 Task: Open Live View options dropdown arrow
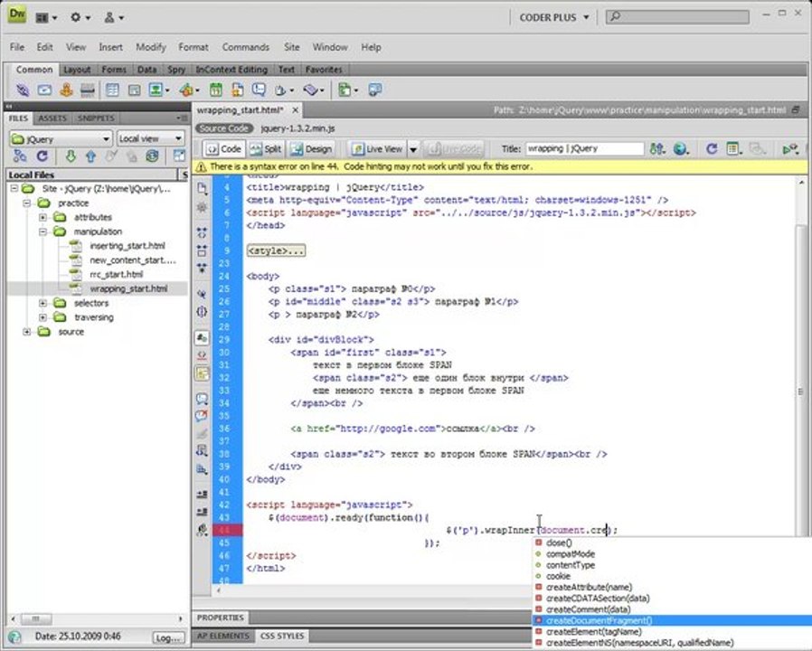tap(413, 149)
